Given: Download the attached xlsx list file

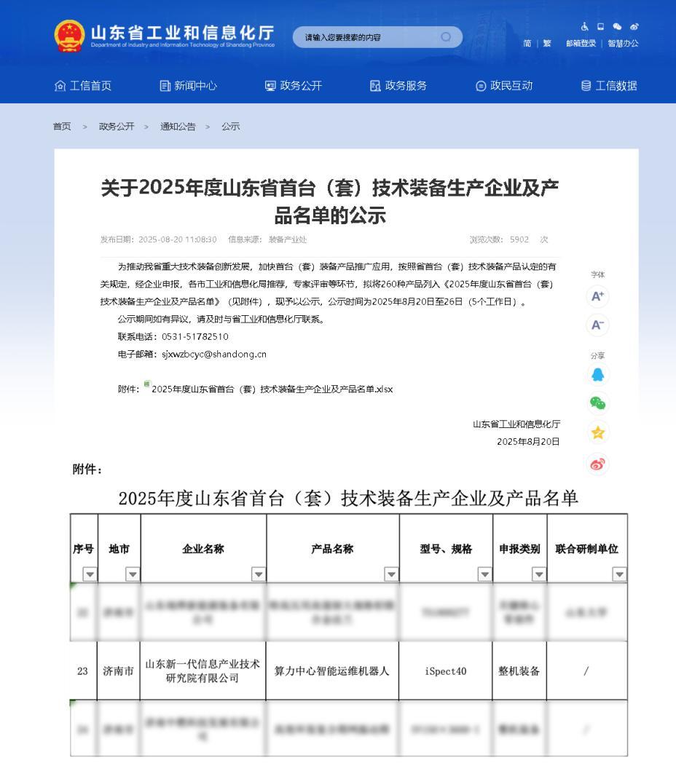Looking at the screenshot, I should [272, 389].
